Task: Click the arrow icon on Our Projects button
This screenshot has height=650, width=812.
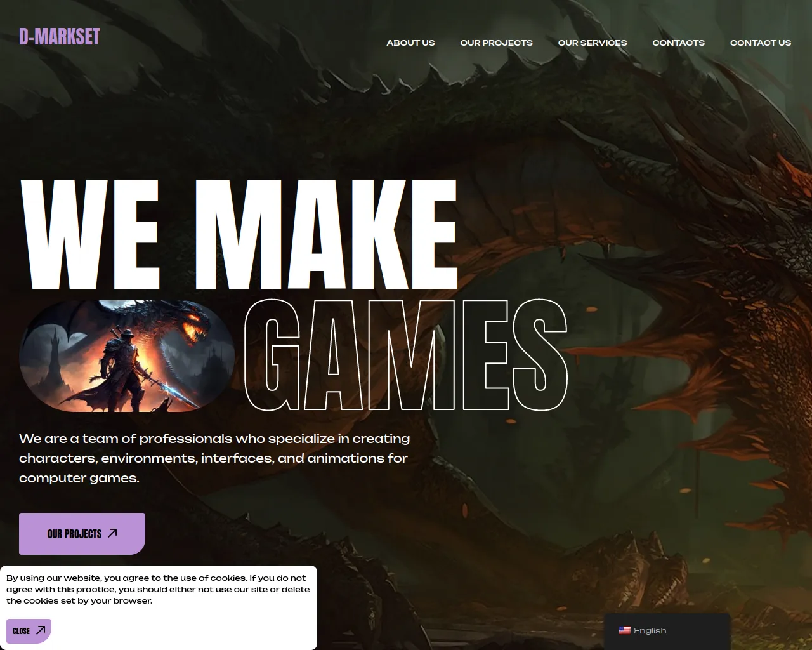Action: click(112, 533)
